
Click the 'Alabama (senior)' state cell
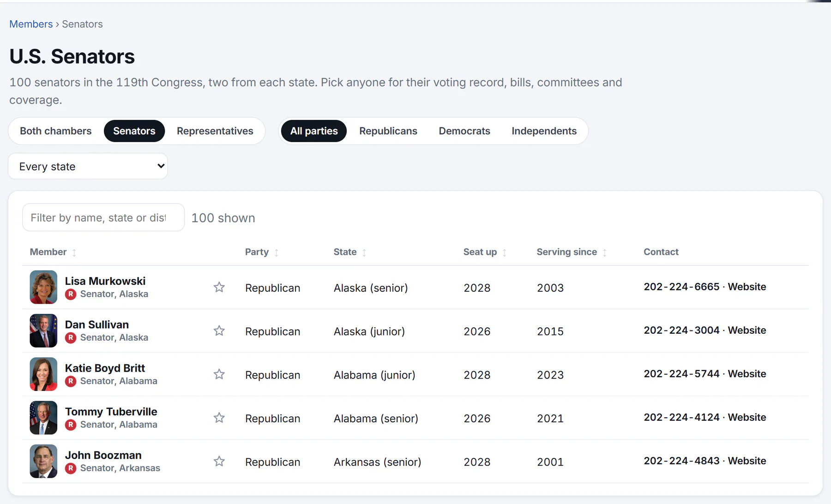pos(376,419)
